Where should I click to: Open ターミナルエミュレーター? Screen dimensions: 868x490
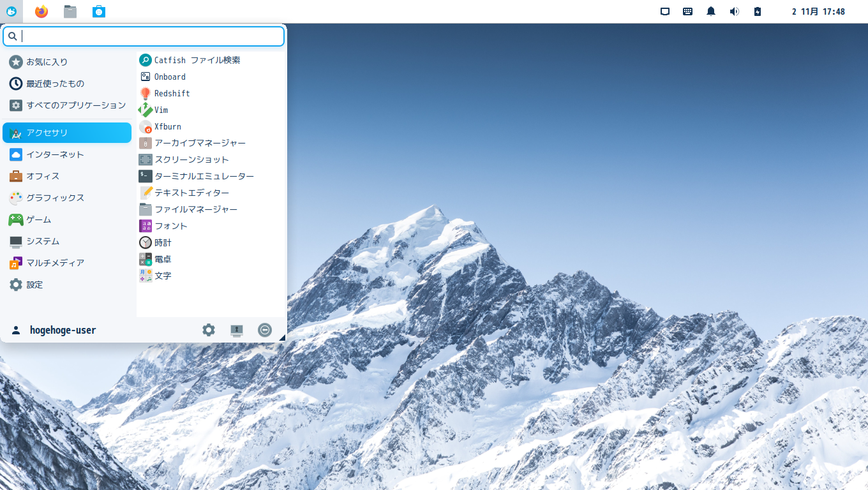point(211,176)
